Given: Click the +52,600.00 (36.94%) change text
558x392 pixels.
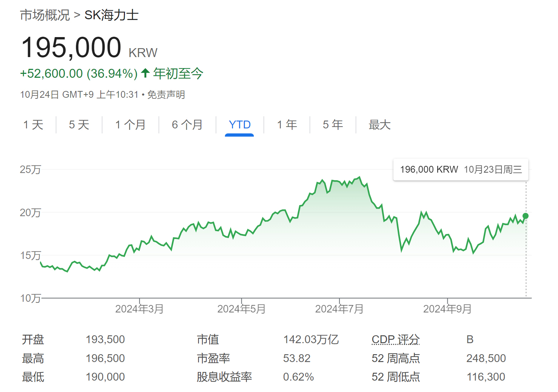Looking at the screenshot, I should (x=79, y=73).
